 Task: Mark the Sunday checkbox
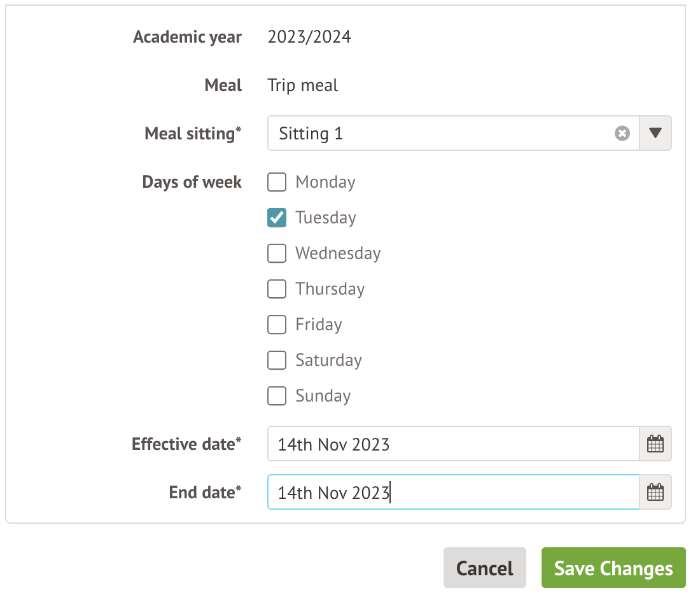click(277, 396)
